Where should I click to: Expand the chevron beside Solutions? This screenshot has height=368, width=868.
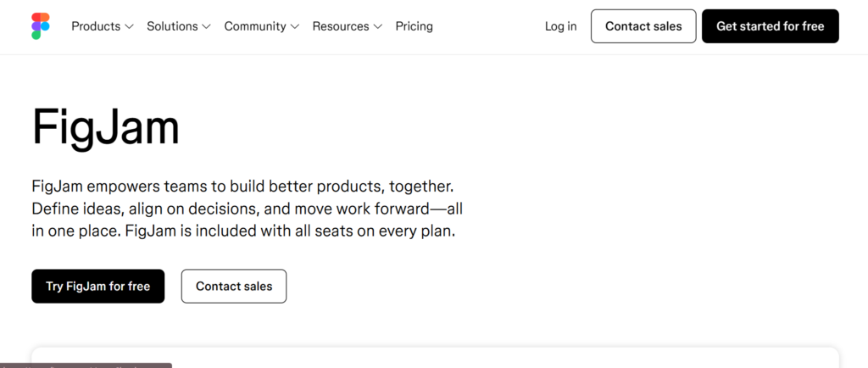point(206,27)
